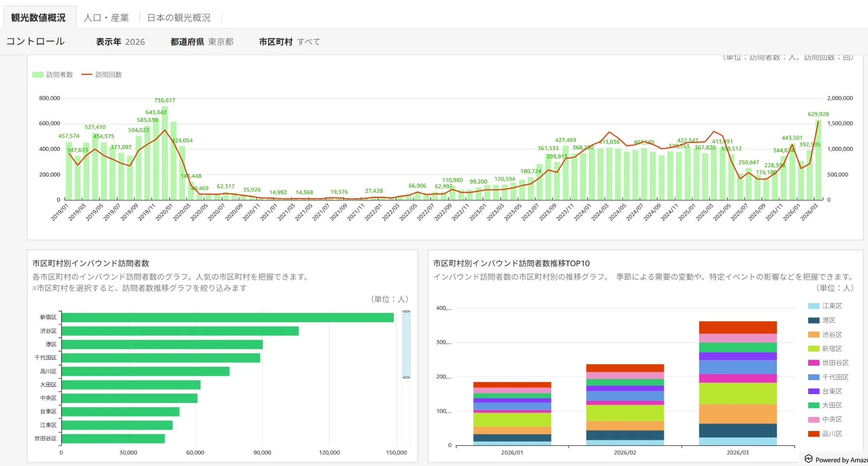The height and width of the screenshot is (466, 868).
Task: Click the 港区 legend color swatch
Action: pos(814,320)
